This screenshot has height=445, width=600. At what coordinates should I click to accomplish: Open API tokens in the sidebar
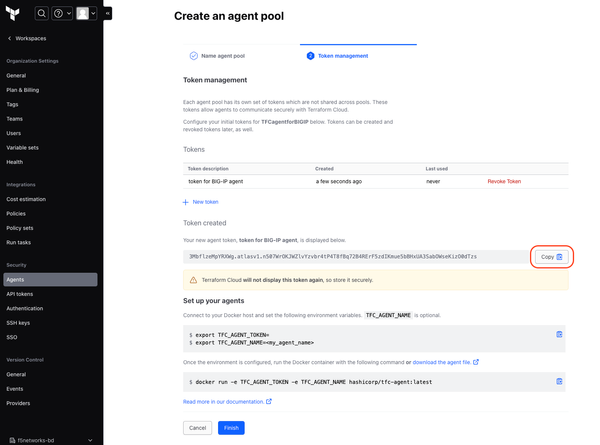[20, 294]
